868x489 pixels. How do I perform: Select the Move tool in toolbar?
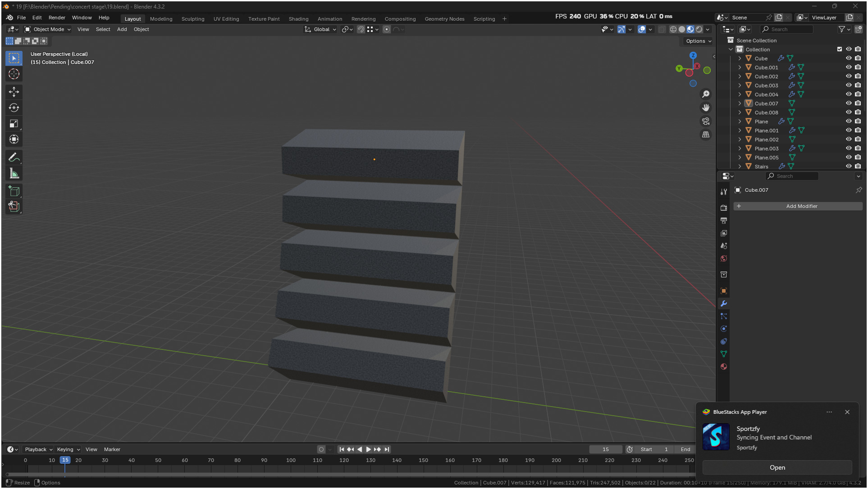pyautogui.click(x=14, y=92)
